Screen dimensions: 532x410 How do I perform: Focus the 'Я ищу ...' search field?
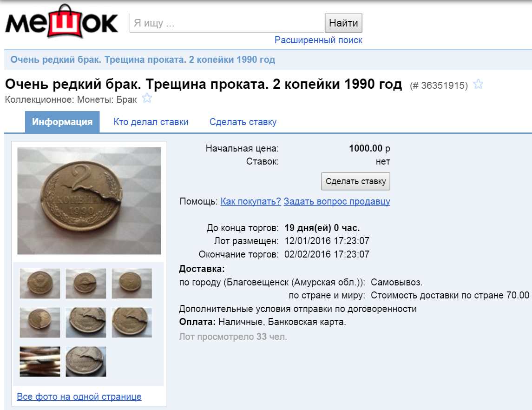(x=227, y=23)
